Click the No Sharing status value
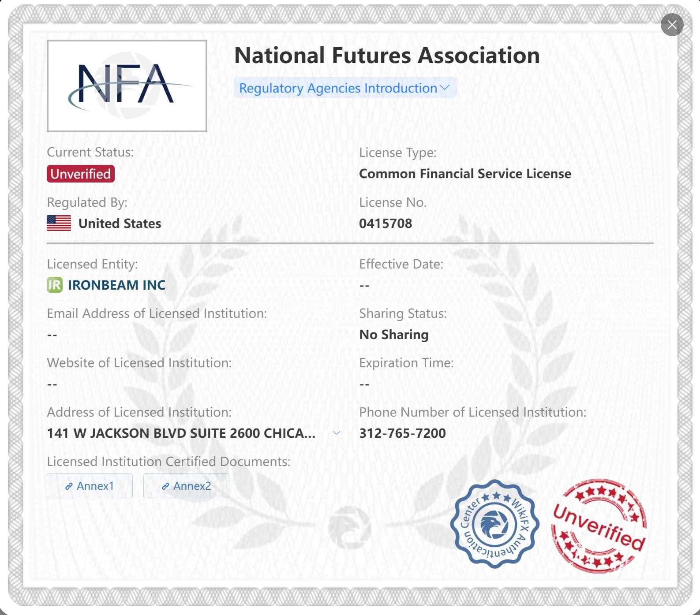 pyautogui.click(x=394, y=335)
